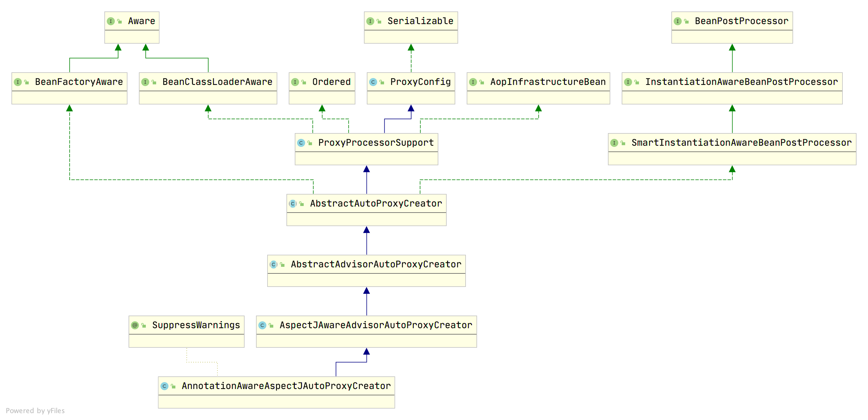This screenshot has width=868, height=420.
Task: Click the public lock icon next to AbstractAutoProxyCreator
Action: click(301, 204)
